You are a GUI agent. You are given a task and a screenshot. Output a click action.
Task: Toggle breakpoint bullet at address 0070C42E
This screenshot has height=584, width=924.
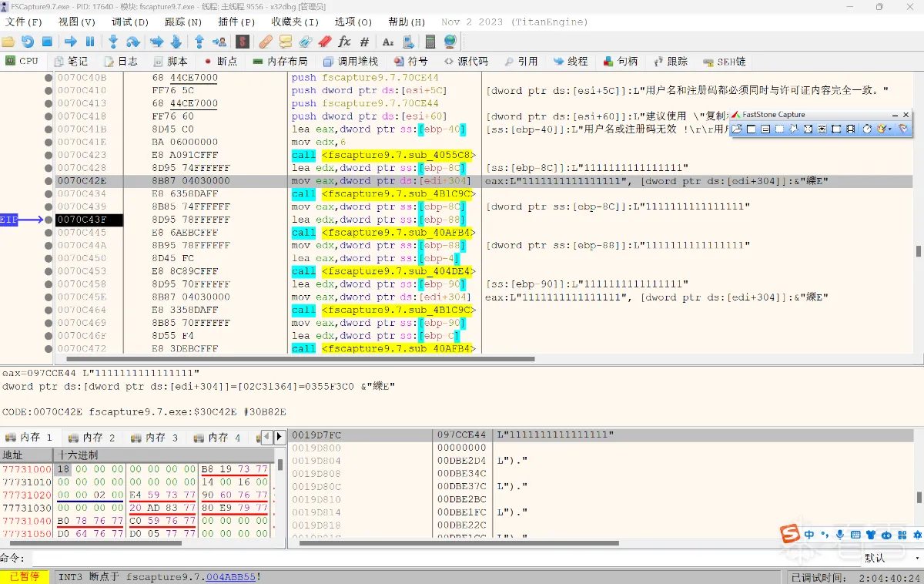click(49, 181)
